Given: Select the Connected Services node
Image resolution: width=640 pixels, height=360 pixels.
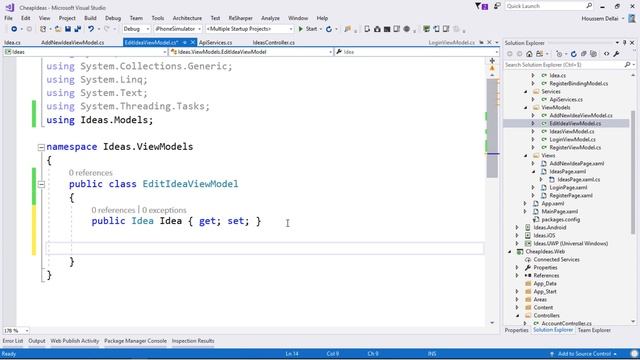Looking at the screenshot, I should pos(556,260).
